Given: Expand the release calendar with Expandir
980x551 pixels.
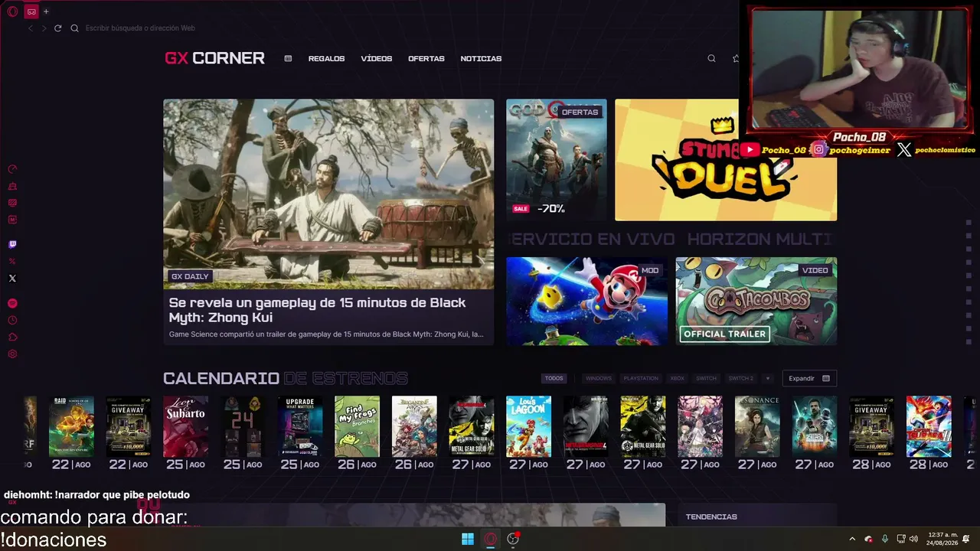Looking at the screenshot, I should pos(809,378).
